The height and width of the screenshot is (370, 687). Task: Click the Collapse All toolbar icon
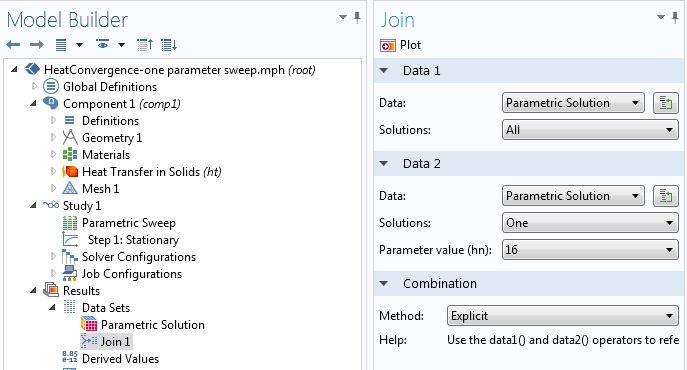[x=145, y=45]
